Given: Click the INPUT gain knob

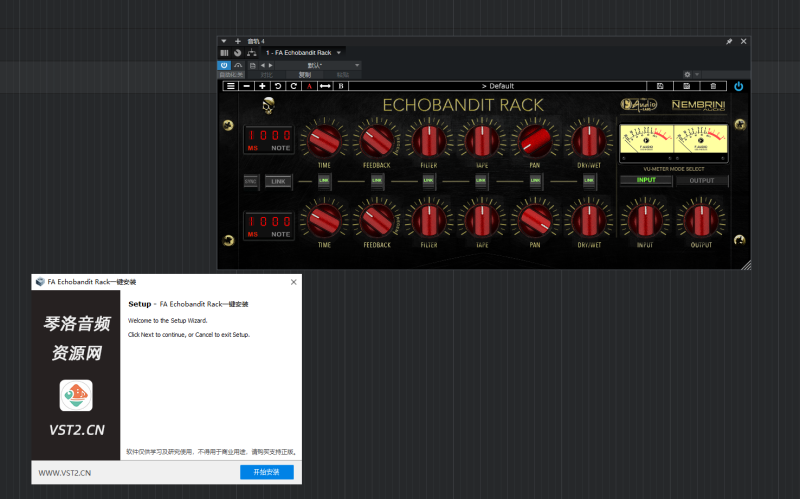Looking at the screenshot, I should click(645, 220).
